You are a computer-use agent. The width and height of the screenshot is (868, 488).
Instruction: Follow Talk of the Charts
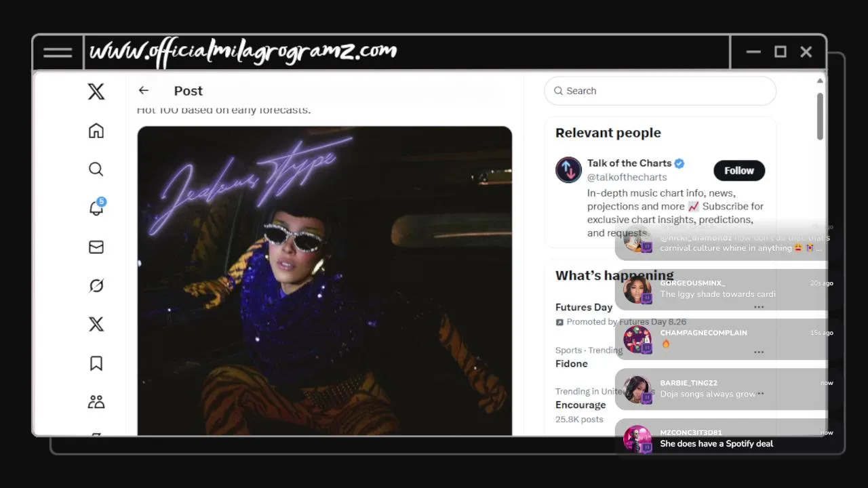tap(739, 171)
